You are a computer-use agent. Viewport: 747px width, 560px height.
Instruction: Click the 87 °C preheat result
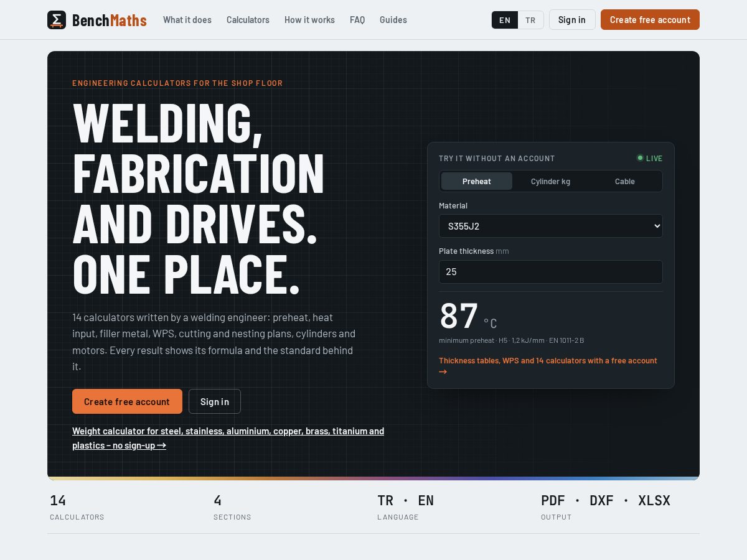coord(468,316)
